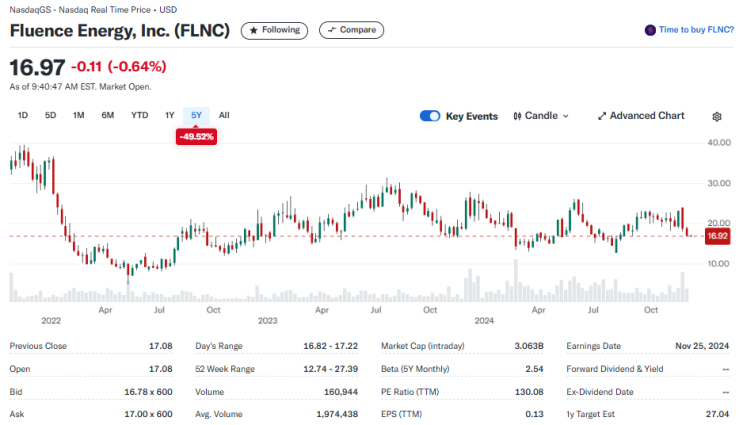The width and height of the screenshot is (743, 425).
Task: Click the -49.52% performance badge
Action: click(x=196, y=137)
